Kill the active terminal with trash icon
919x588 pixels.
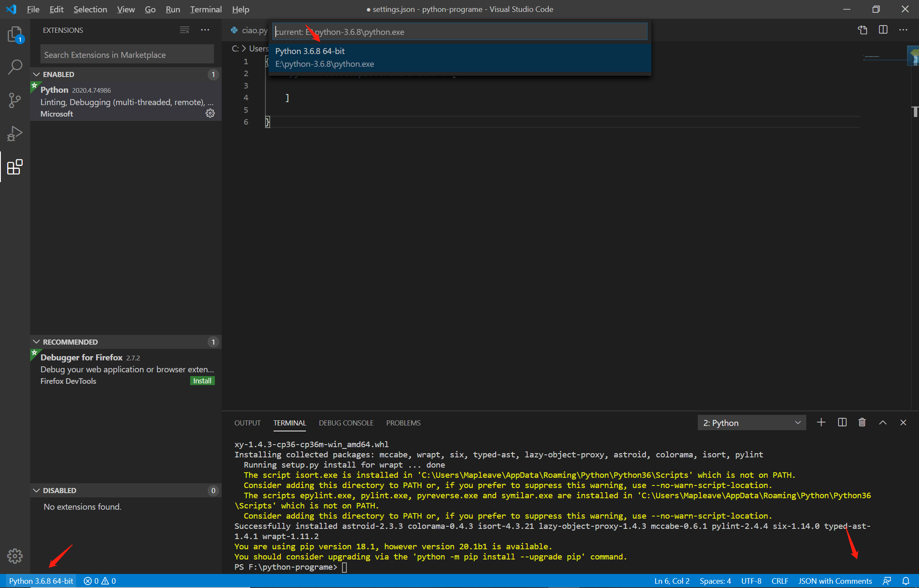862,422
